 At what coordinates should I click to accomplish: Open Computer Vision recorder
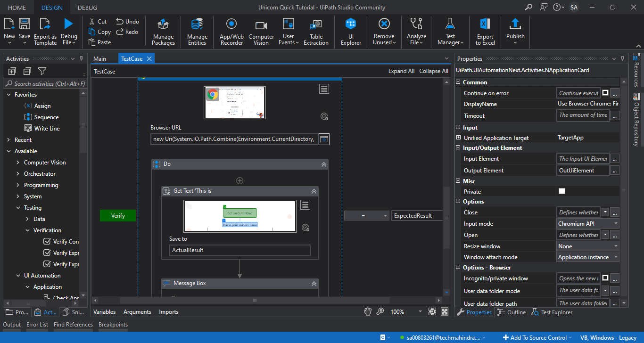261,32
